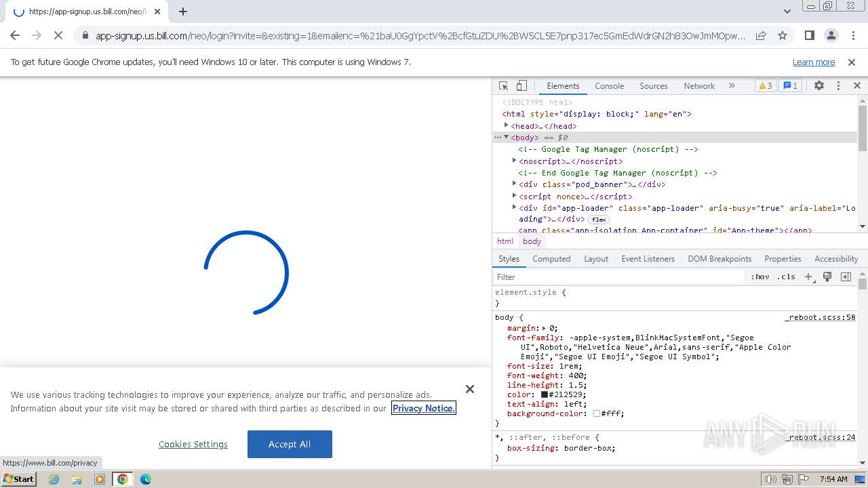868x488 pixels.
Task: Stop page loading X button
Action: pyautogui.click(x=58, y=35)
